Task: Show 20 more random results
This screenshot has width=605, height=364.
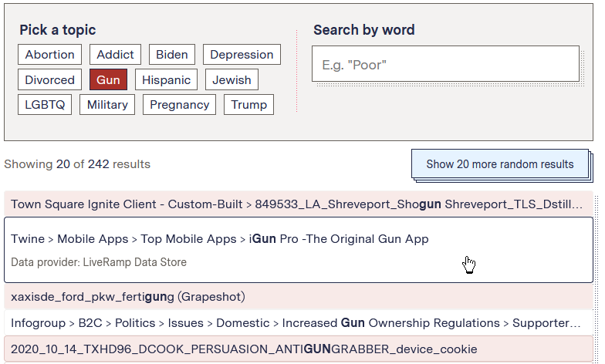Action: click(x=500, y=164)
